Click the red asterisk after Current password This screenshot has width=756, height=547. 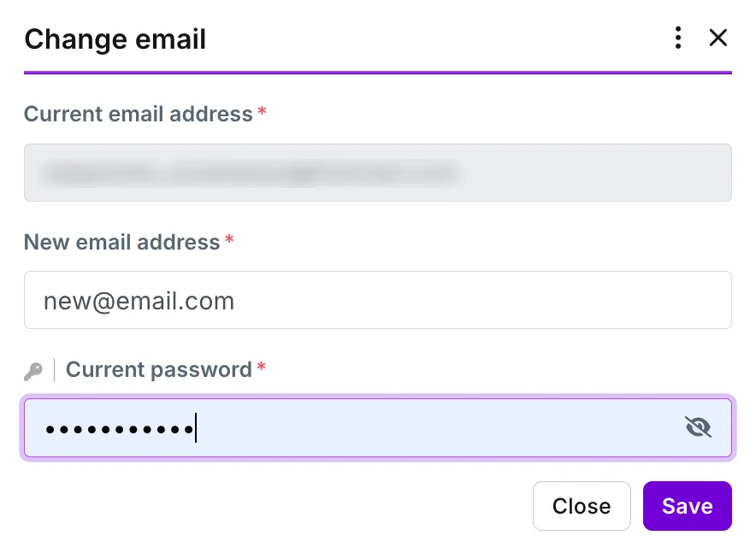tap(262, 368)
